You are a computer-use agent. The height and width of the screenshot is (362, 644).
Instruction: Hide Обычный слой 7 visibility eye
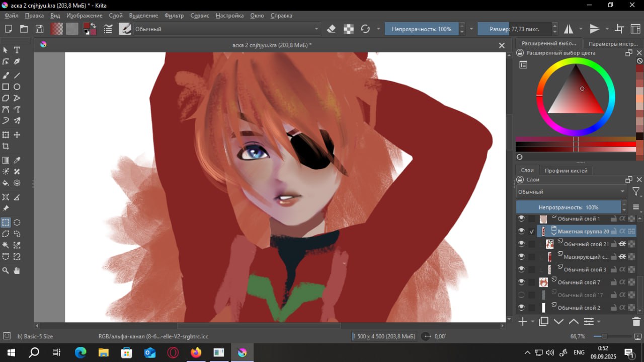pyautogui.click(x=521, y=282)
